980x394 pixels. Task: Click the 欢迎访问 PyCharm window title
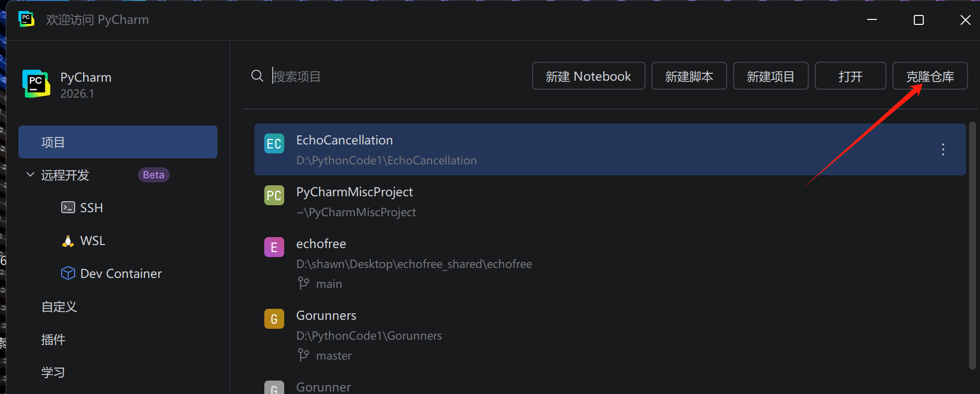tap(98, 19)
